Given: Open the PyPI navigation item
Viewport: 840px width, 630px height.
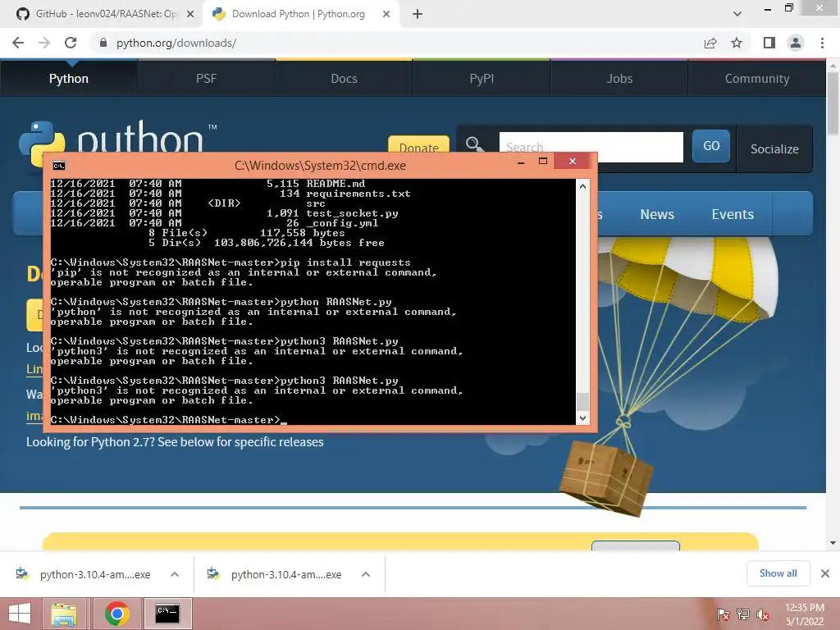Looking at the screenshot, I should coord(482,79).
